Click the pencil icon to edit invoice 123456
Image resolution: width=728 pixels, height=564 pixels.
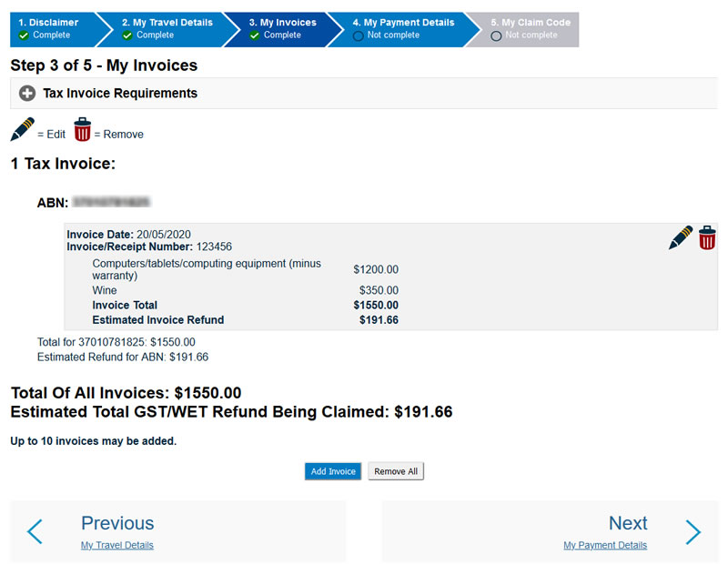[681, 237]
